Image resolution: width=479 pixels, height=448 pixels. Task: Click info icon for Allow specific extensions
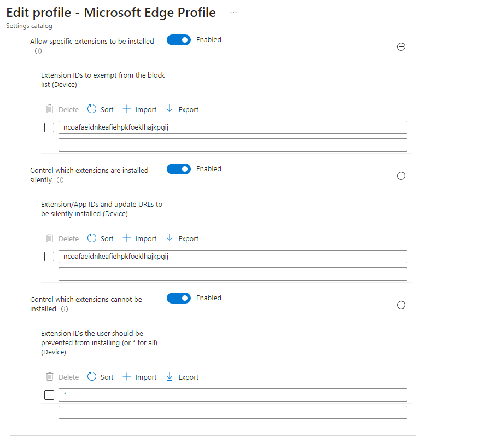pyautogui.click(x=38, y=51)
